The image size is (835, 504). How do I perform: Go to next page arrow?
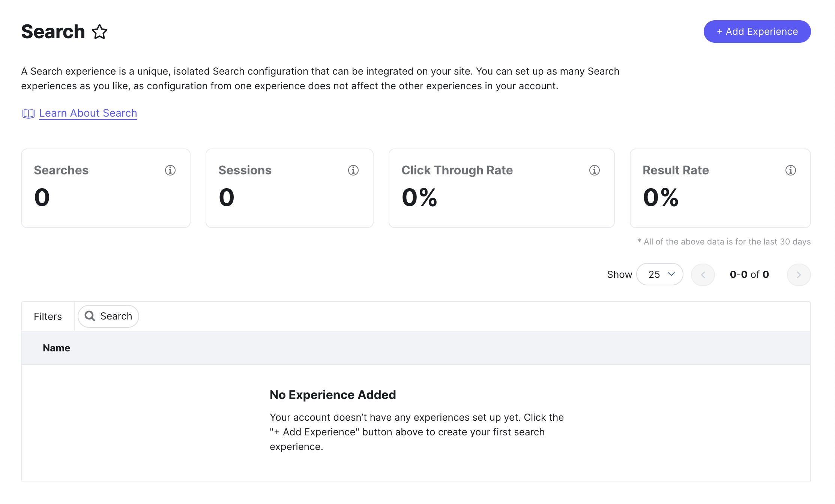pos(799,275)
